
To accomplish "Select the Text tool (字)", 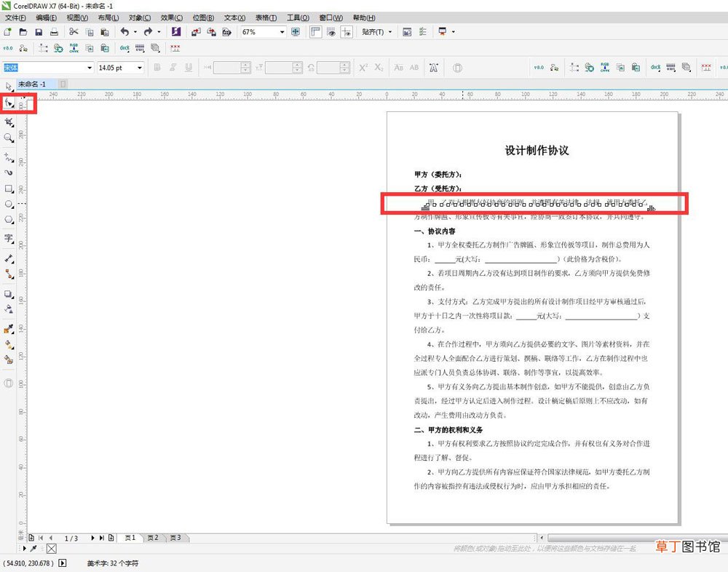I will click(9, 239).
